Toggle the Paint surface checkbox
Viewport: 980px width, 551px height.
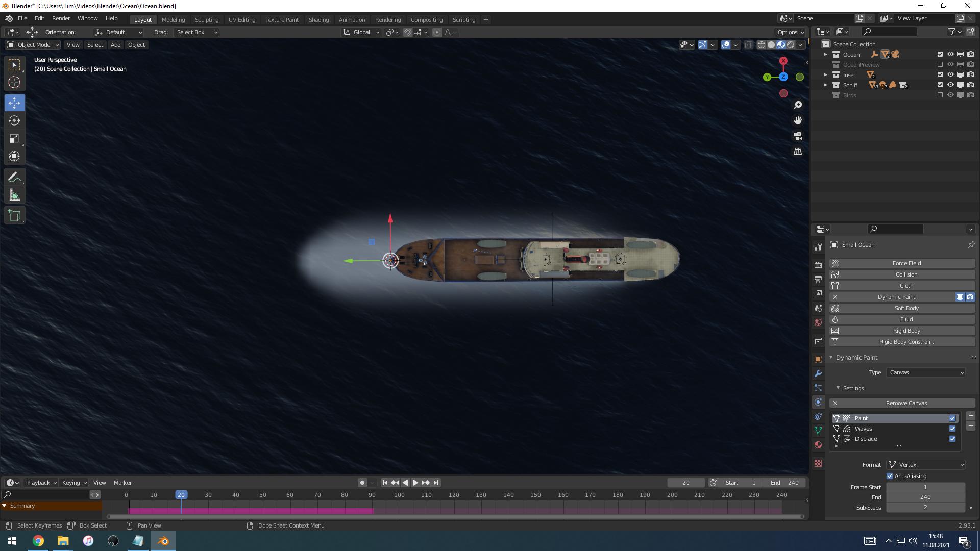[x=952, y=418]
